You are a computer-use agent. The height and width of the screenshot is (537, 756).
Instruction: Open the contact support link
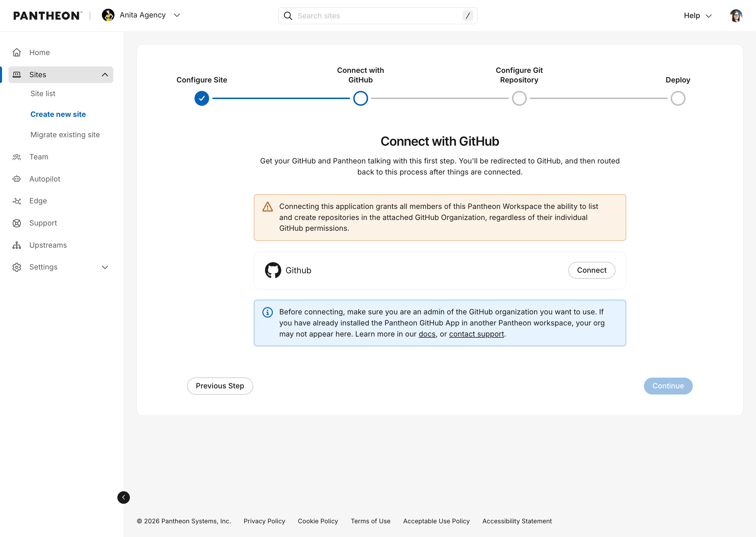click(476, 334)
